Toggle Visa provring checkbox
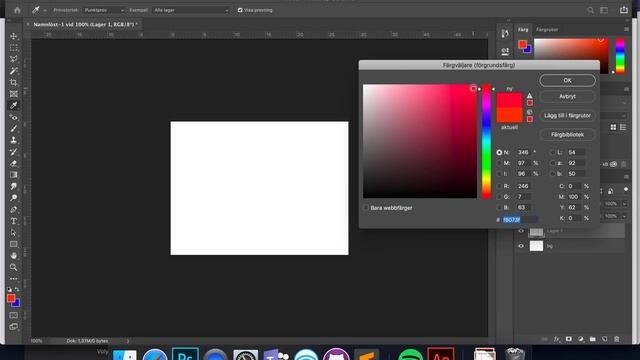 [x=240, y=10]
